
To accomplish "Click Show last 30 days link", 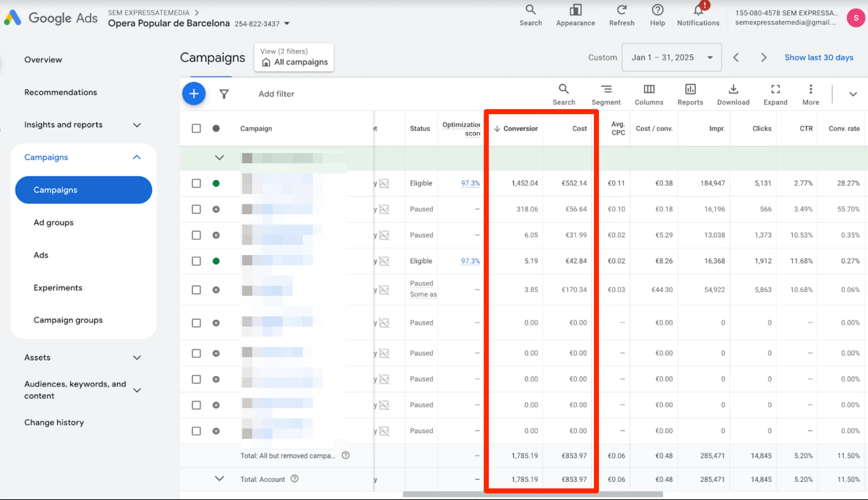I will [819, 58].
